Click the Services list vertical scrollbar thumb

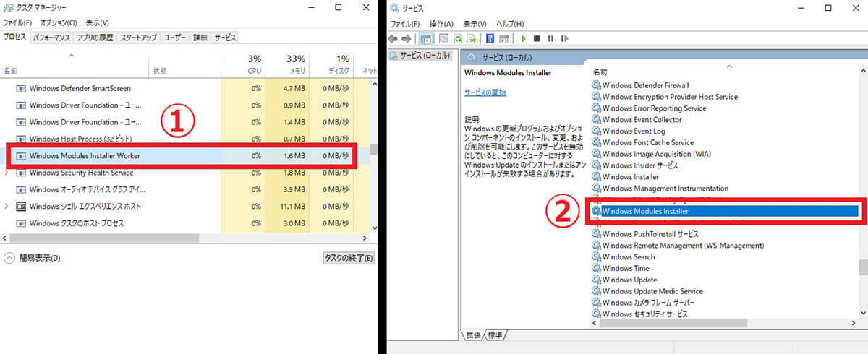pyautogui.click(x=864, y=268)
